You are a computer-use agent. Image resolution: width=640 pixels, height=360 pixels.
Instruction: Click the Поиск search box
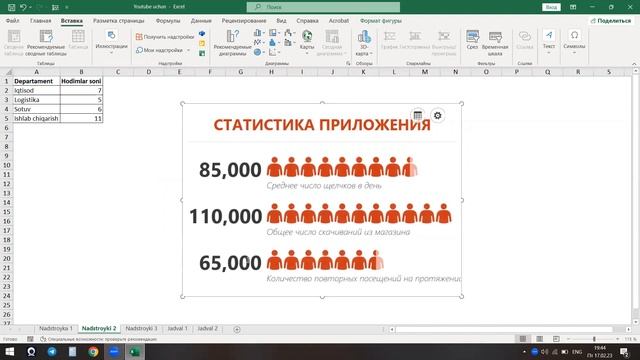[x=323, y=7]
